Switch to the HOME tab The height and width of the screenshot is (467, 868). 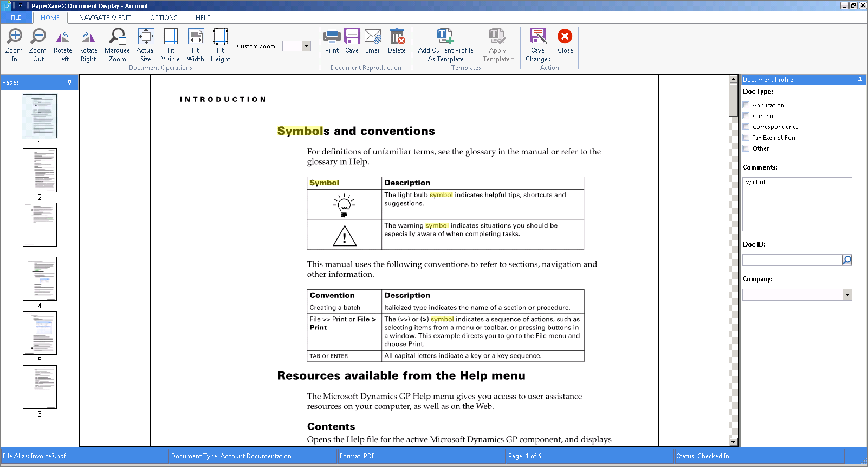(50, 17)
